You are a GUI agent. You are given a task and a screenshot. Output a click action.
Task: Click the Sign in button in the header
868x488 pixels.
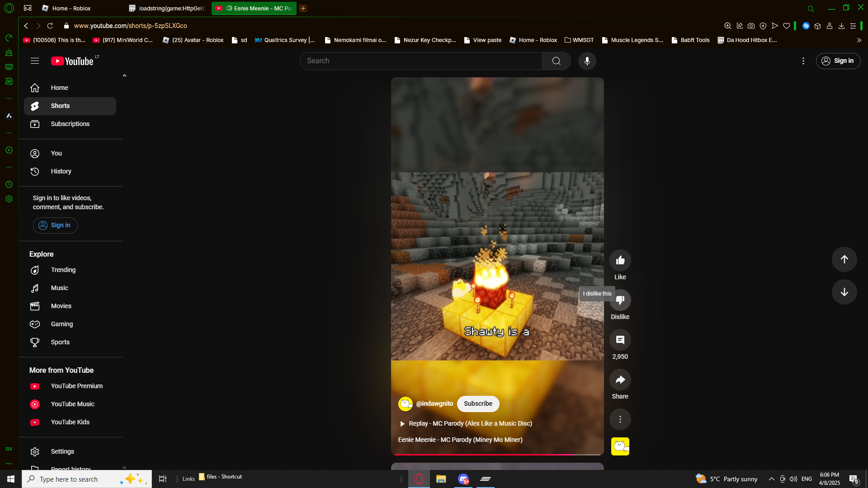point(838,61)
